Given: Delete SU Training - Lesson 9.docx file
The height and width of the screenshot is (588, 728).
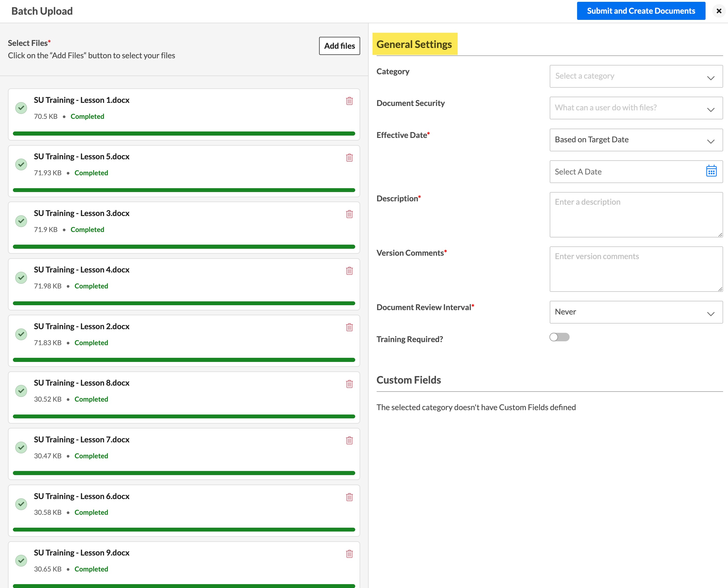Looking at the screenshot, I should 350,554.
